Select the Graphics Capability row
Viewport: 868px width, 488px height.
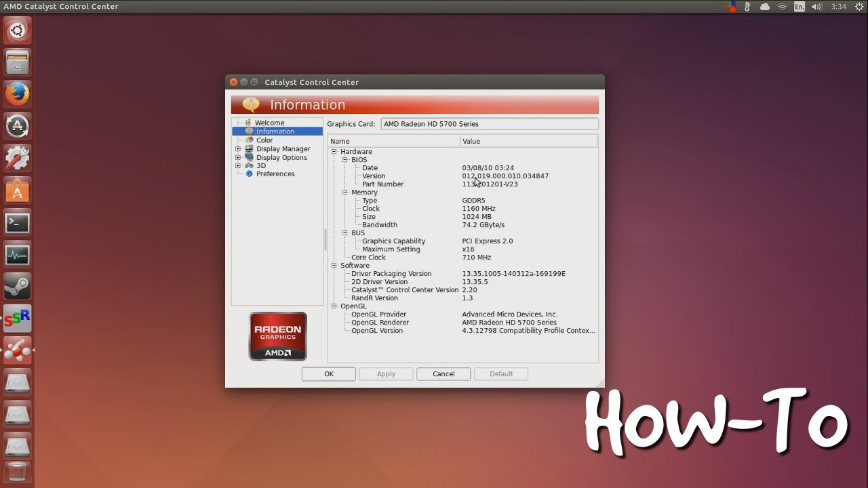(462, 241)
